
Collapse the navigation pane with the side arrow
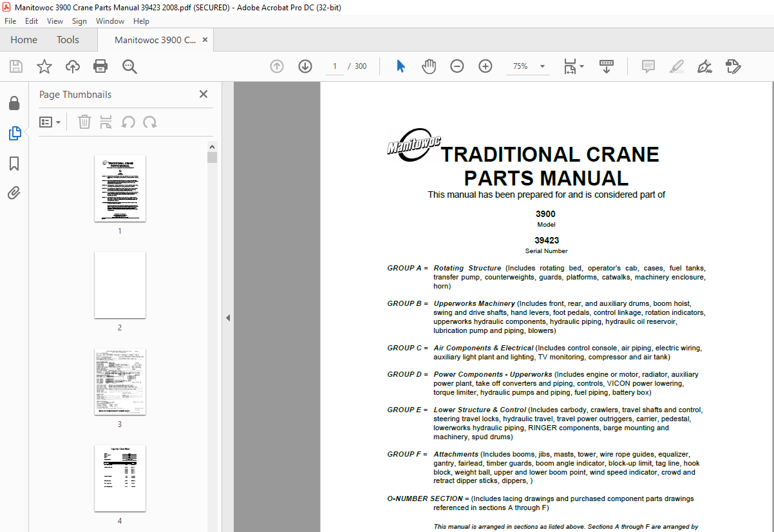tap(228, 318)
